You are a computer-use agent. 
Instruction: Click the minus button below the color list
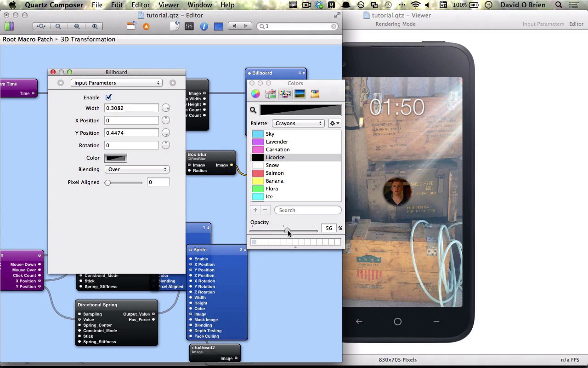[x=265, y=210]
